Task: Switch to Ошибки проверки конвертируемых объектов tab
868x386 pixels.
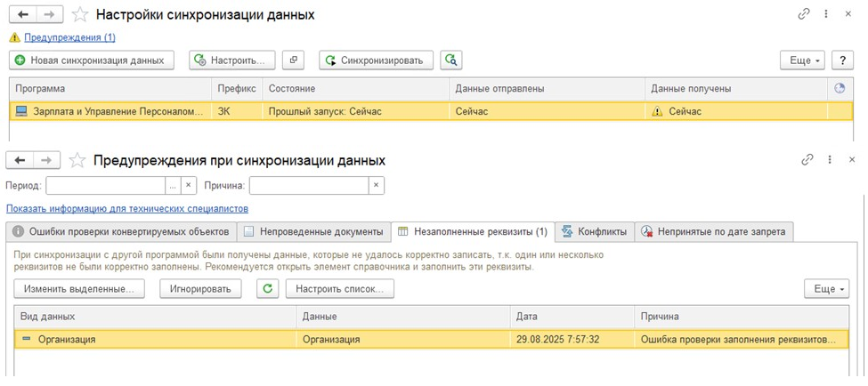Action: [x=121, y=232]
